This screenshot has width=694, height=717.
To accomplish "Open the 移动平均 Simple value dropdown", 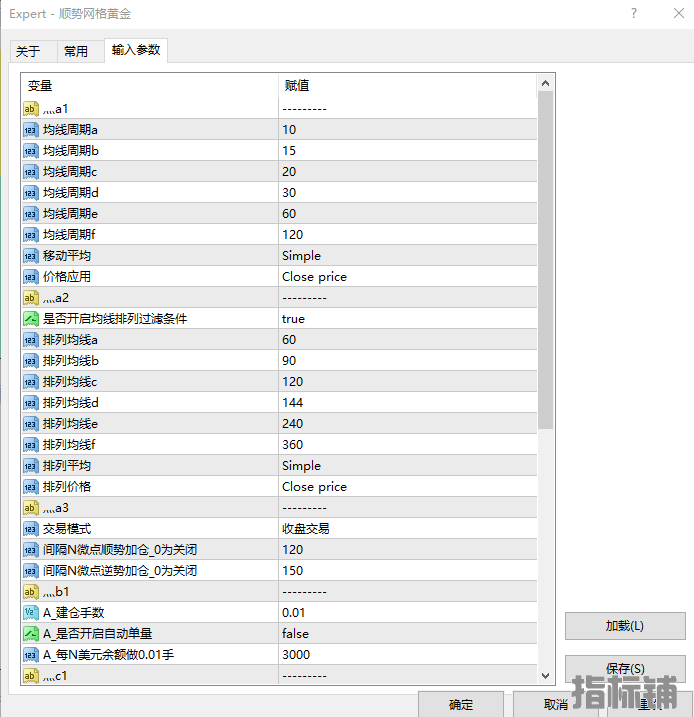I will point(407,256).
